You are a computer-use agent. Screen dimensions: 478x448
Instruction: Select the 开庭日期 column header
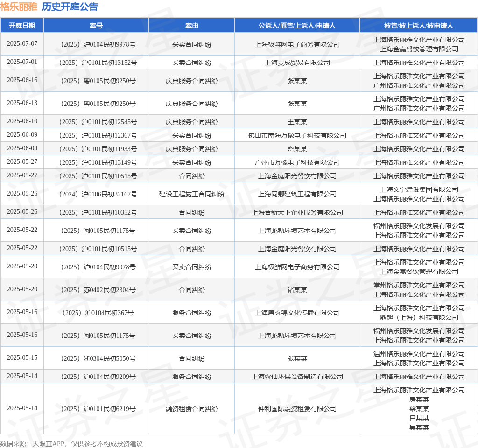(x=22, y=26)
